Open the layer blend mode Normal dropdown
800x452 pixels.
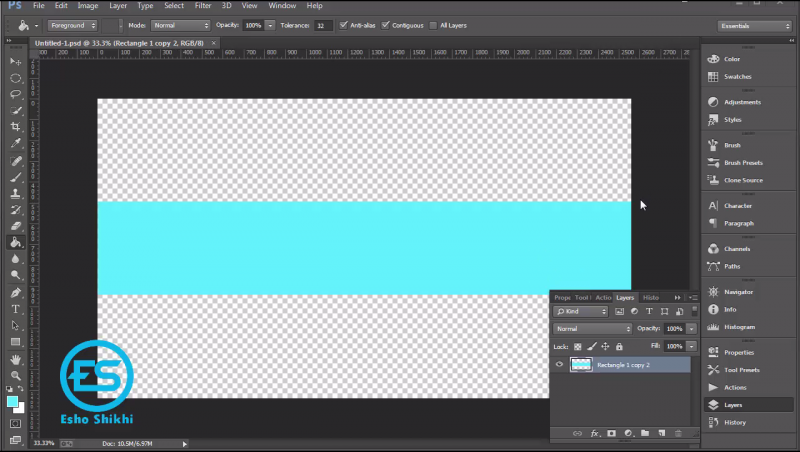(x=592, y=329)
